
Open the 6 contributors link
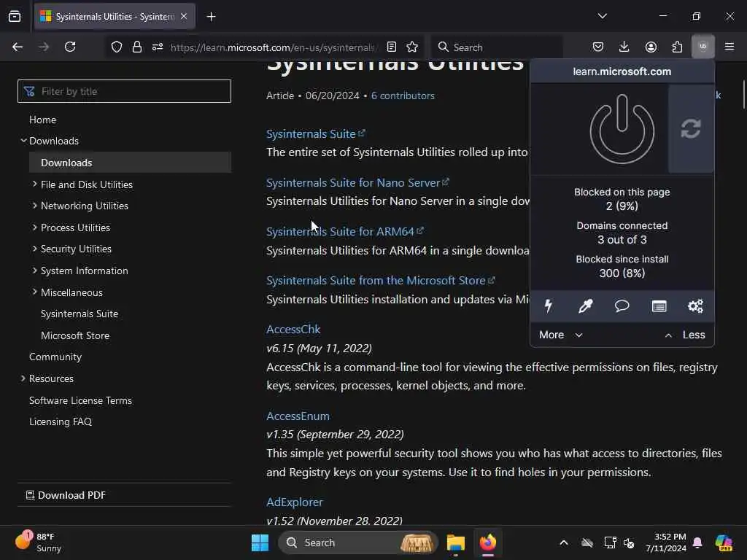click(403, 96)
